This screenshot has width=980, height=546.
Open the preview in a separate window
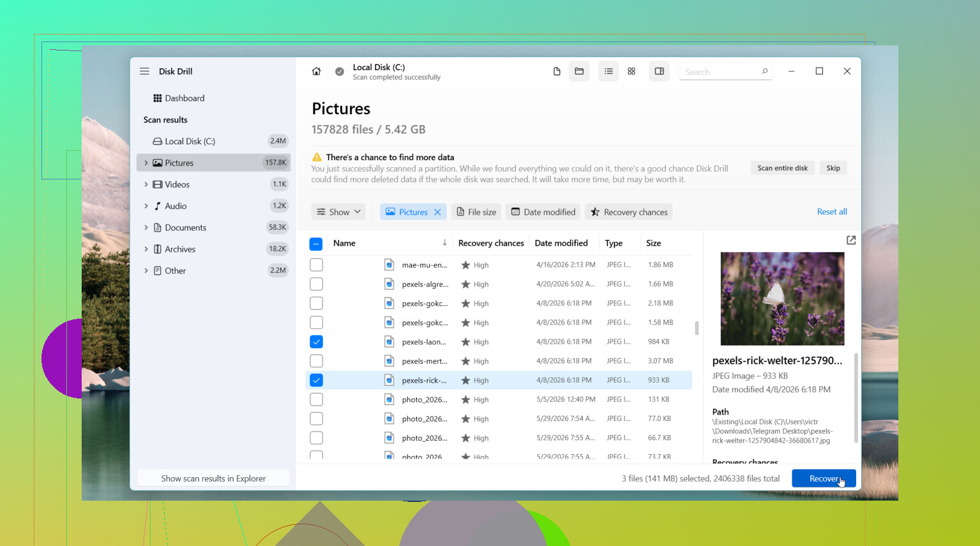[851, 240]
